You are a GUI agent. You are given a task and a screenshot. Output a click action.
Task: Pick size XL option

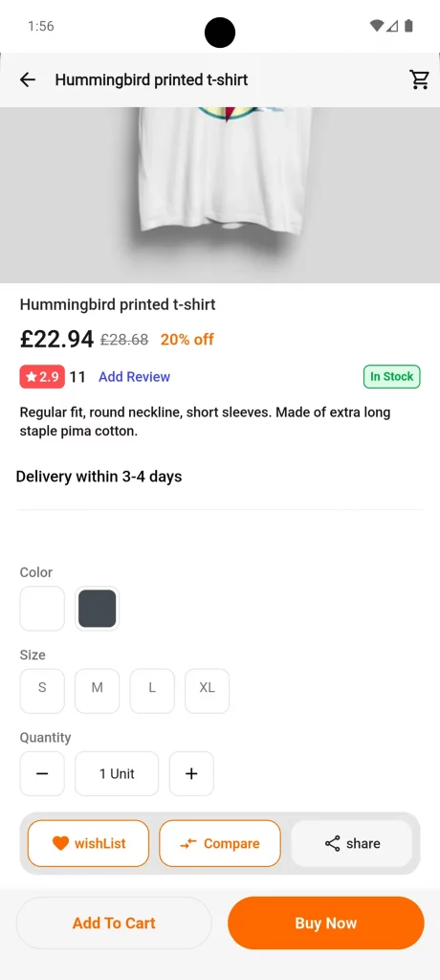(x=207, y=691)
